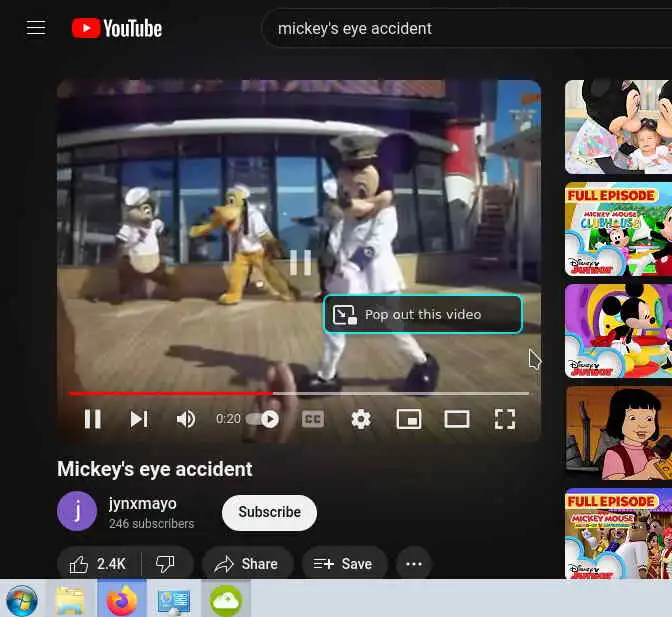The height and width of the screenshot is (617, 672).
Task: Open the Windows Start button
Action: pyautogui.click(x=22, y=599)
